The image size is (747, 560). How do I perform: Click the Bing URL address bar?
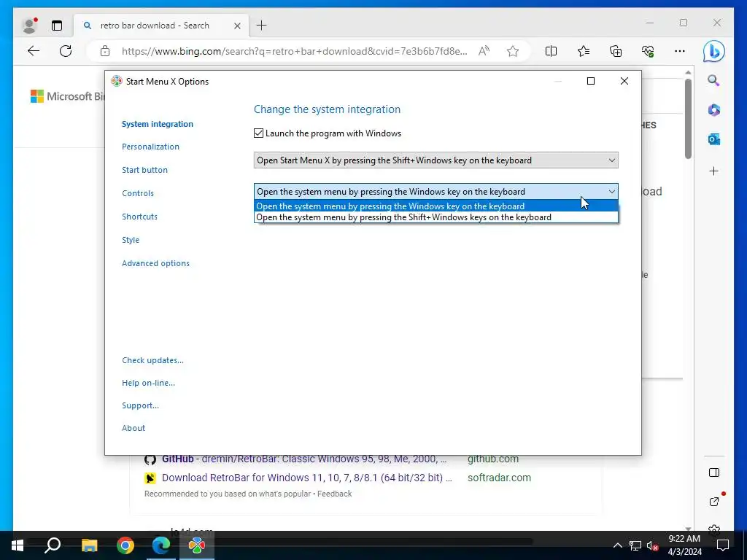[x=295, y=51]
